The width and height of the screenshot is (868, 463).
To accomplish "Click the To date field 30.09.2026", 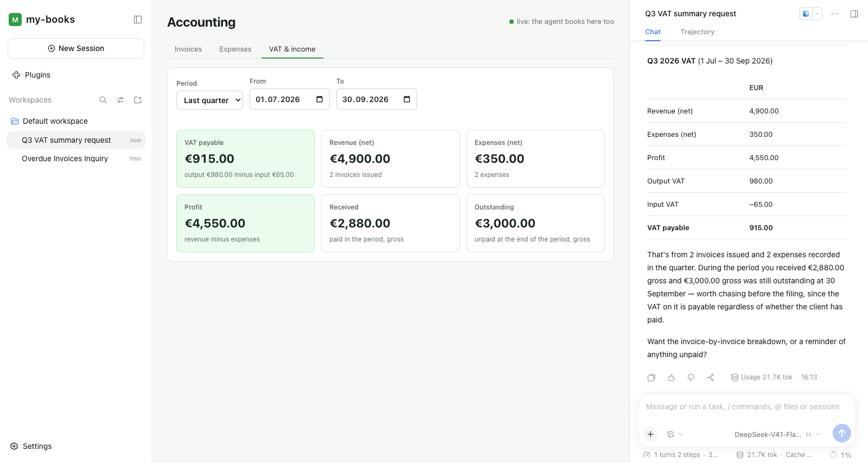I will click(376, 99).
